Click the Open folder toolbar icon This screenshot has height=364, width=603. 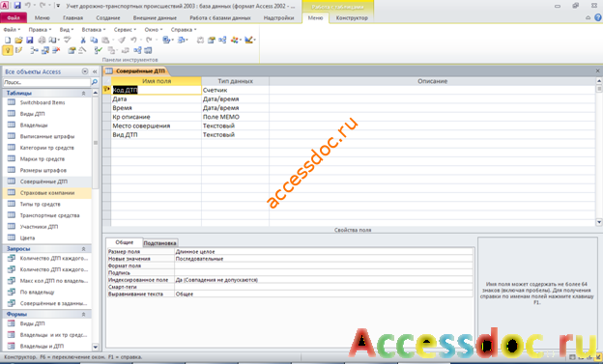tap(19, 40)
